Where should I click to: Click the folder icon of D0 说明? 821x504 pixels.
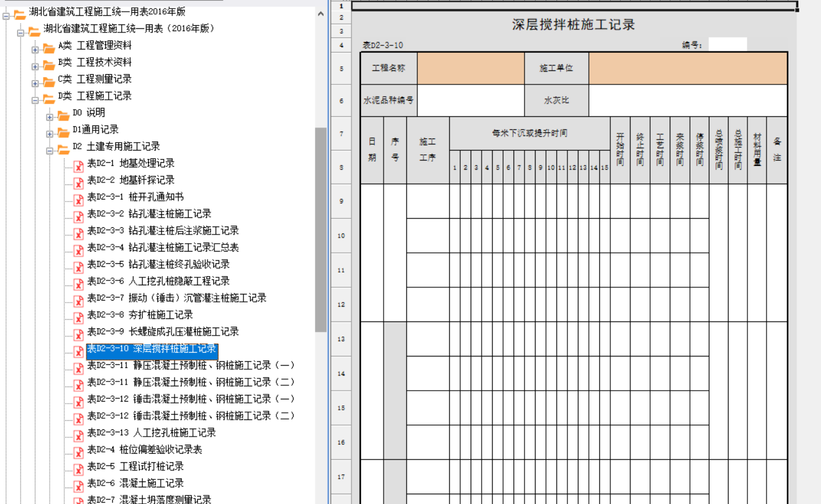pos(64,116)
